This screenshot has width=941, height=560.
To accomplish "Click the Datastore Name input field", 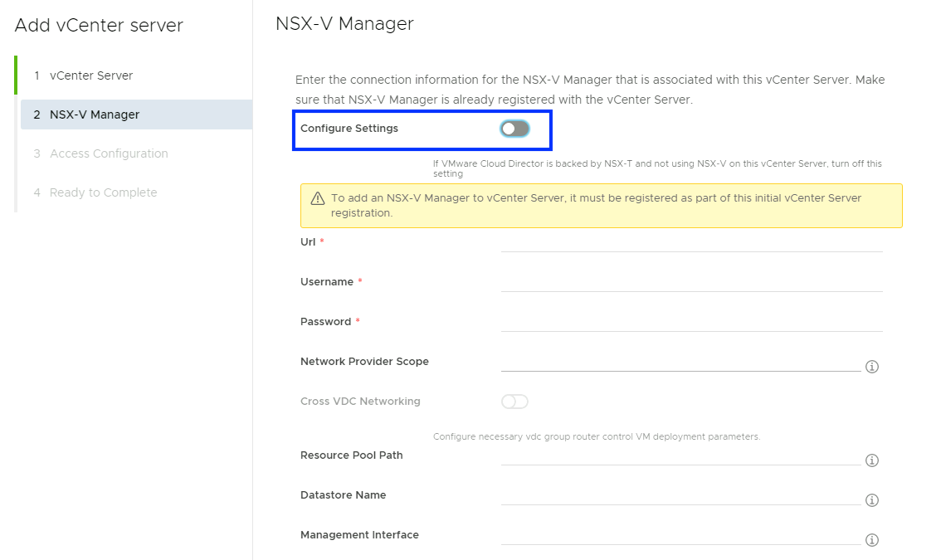I will pos(680,495).
